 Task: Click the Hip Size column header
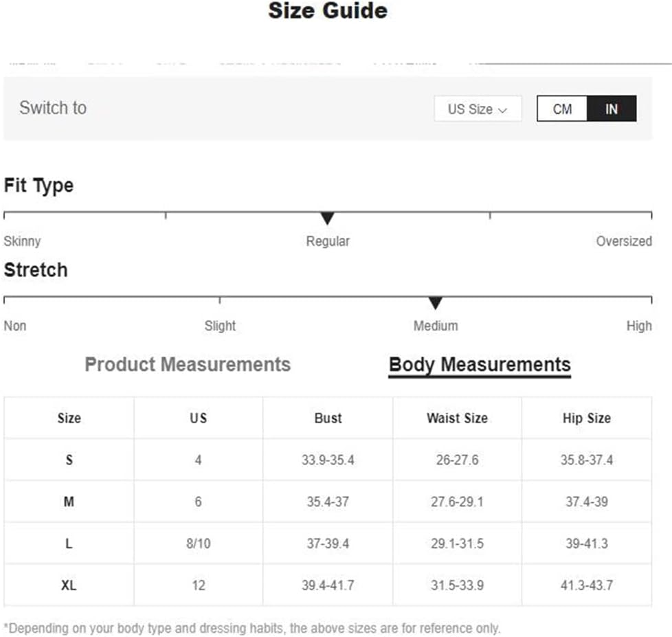click(x=586, y=418)
